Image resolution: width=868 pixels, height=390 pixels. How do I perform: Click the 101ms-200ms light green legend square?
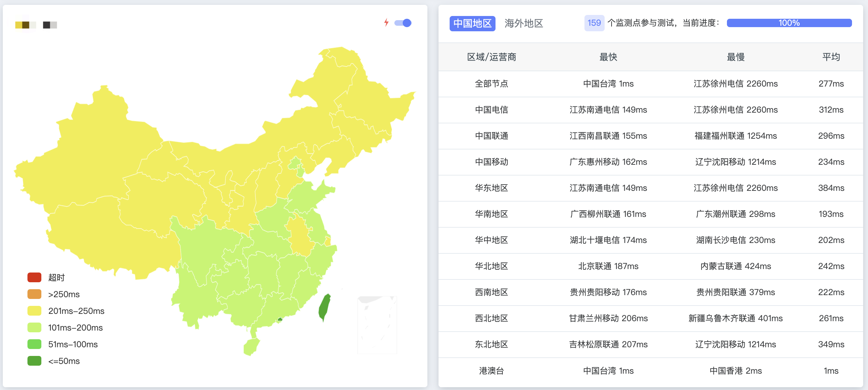click(34, 327)
